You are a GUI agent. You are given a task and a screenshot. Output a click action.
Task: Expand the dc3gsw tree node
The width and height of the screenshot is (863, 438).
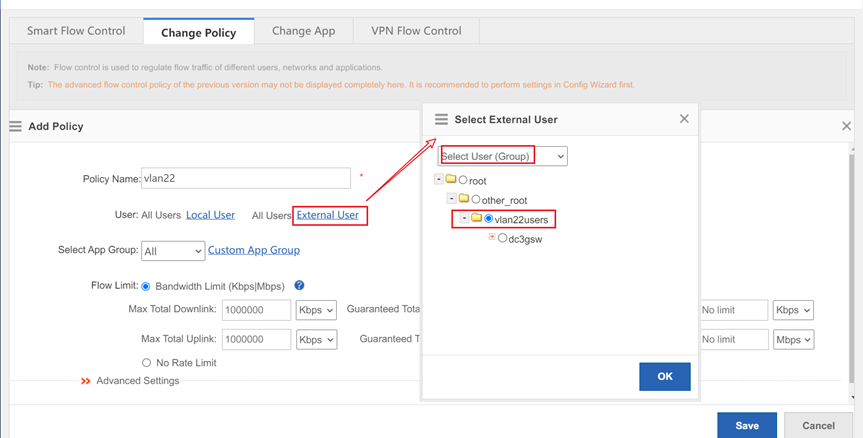[x=491, y=237]
